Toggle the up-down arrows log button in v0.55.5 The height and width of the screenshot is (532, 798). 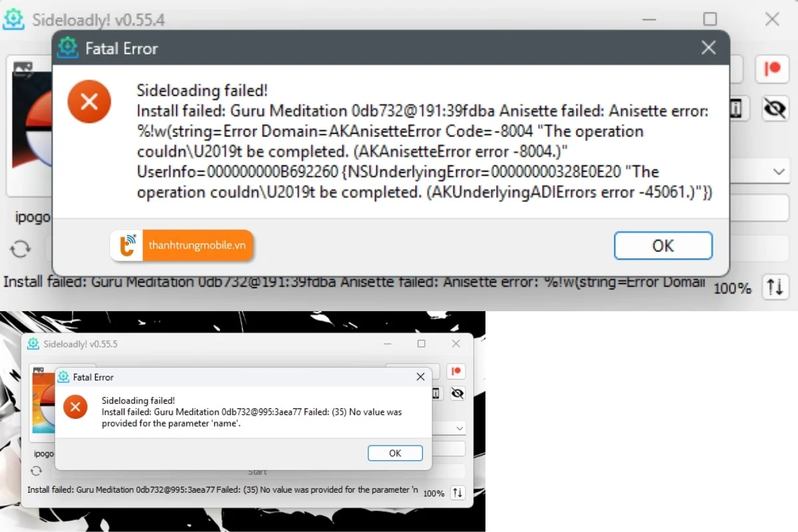pos(458,493)
